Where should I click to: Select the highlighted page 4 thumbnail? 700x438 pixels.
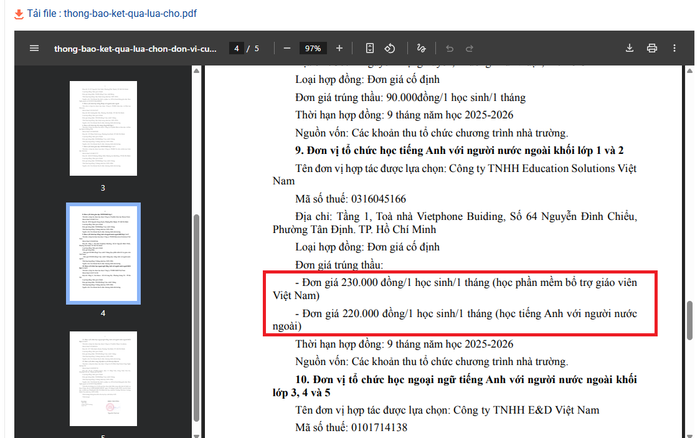103,251
